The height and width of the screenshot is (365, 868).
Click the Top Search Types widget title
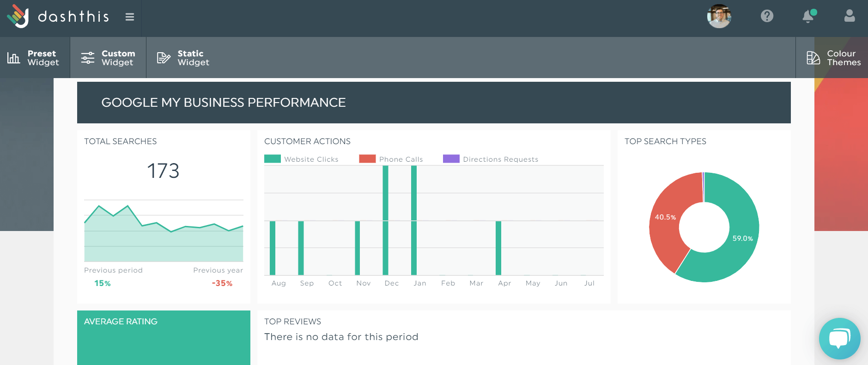point(665,141)
